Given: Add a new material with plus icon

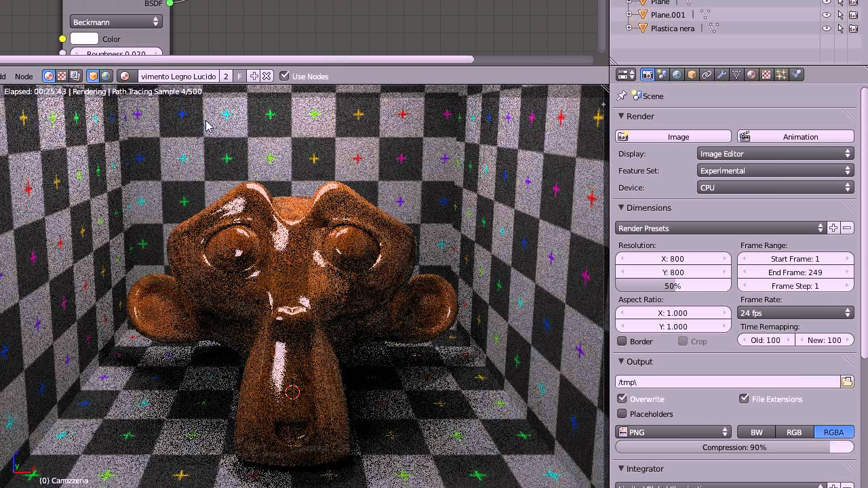Looking at the screenshot, I should (254, 76).
